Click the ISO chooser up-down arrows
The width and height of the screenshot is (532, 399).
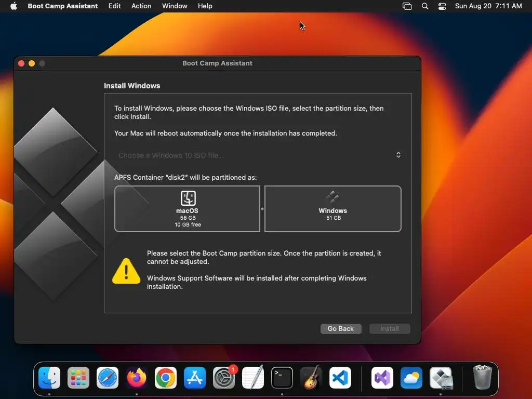[x=398, y=155]
